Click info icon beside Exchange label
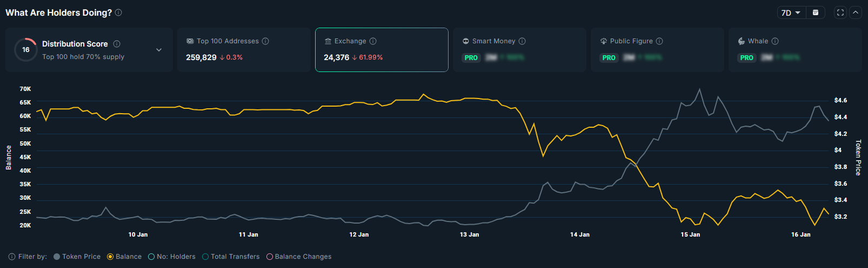868x268 pixels. [x=373, y=41]
